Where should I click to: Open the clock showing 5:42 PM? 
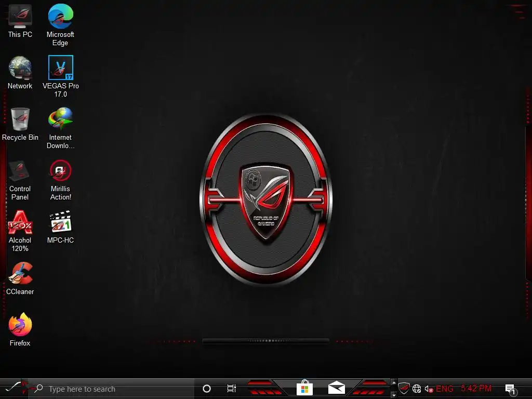coord(476,388)
